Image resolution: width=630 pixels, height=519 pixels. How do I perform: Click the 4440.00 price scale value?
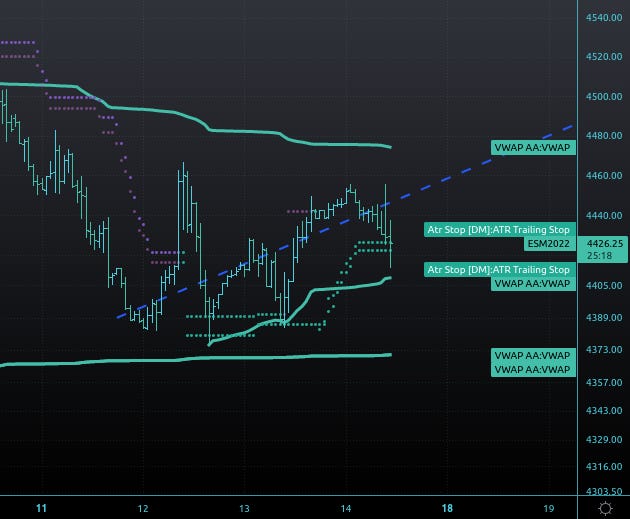click(604, 216)
